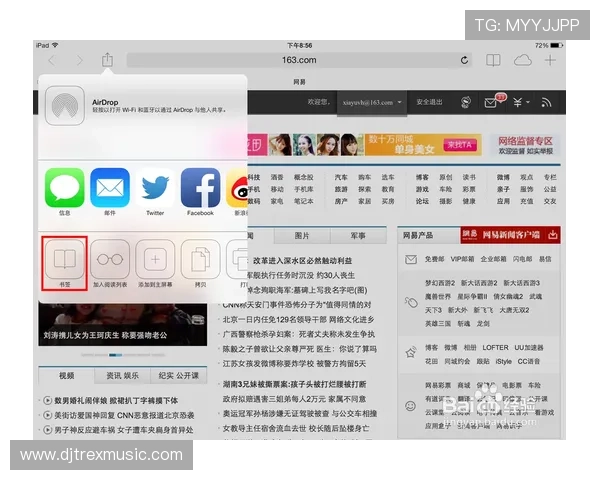
Task: Open iCloud tabs cloud icon
Action: (522, 60)
